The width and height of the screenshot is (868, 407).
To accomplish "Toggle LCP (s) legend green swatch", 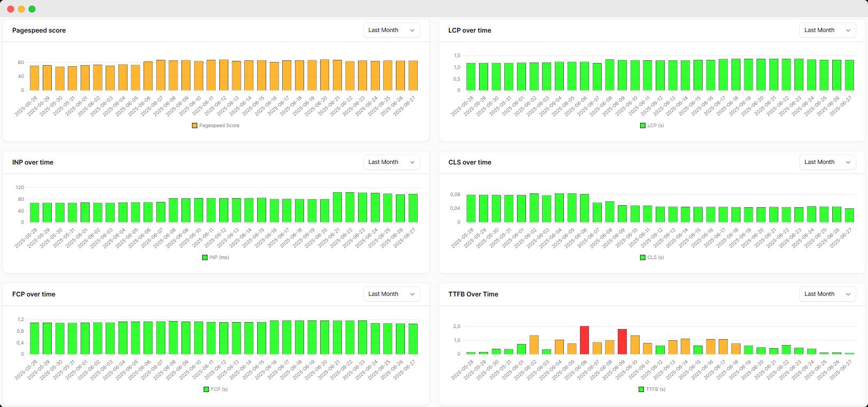I will [x=643, y=126].
